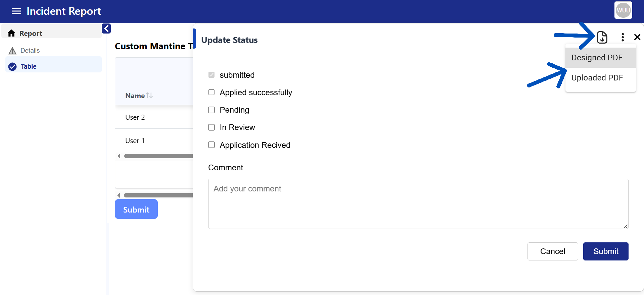The image size is (644, 295).
Task: Choose Designed PDF from dropdown
Action: tap(597, 58)
